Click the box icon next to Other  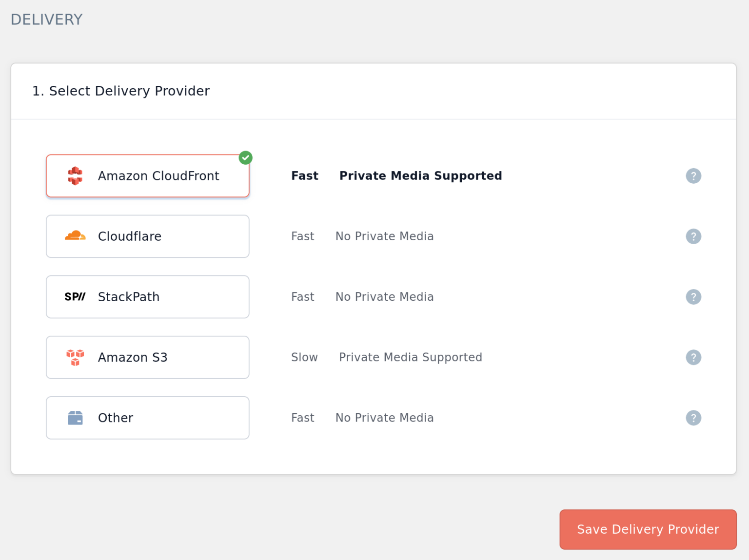[75, 418]
